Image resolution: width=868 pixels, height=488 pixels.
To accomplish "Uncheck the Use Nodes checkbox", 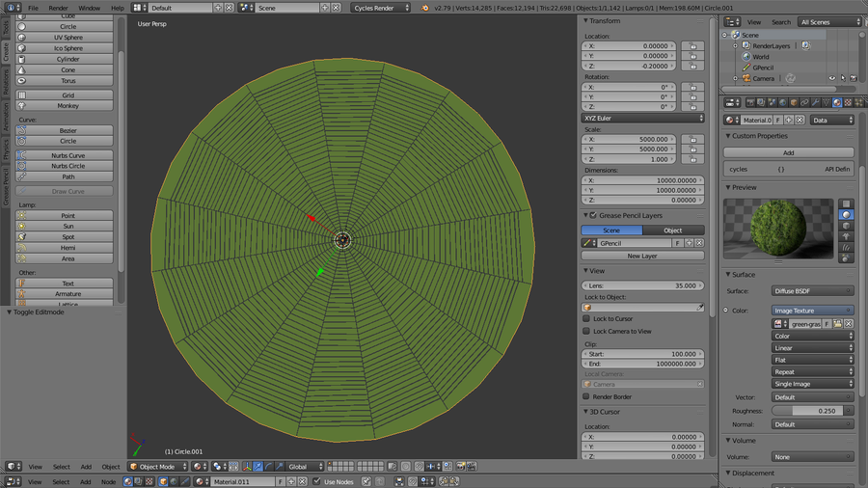I will click(x=317, y=481).
